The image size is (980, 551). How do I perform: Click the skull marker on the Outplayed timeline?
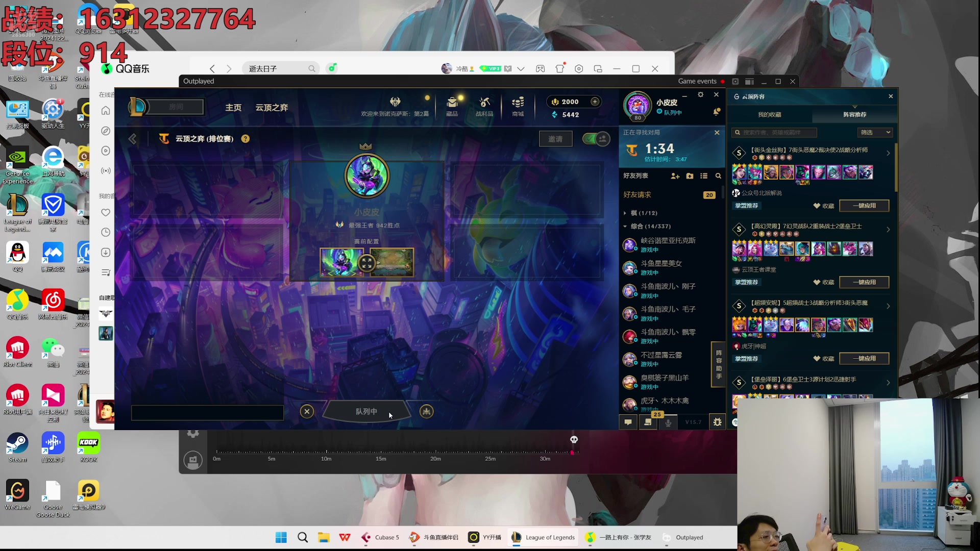click(574, 439)
